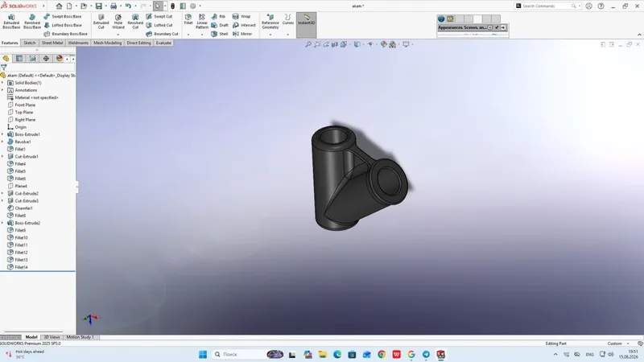Choose Boundary Cut
Viewport: 644px width, 362px height.
162,34
